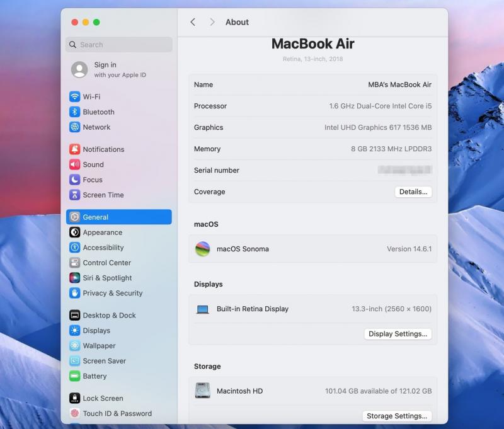Open coverage Details button

click(413, 192)
